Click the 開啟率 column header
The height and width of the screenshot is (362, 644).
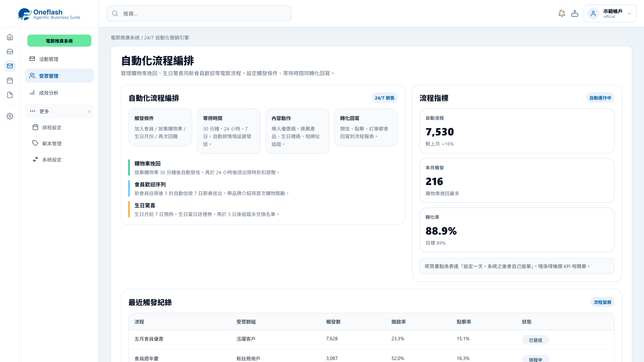(x=398, y=322)
